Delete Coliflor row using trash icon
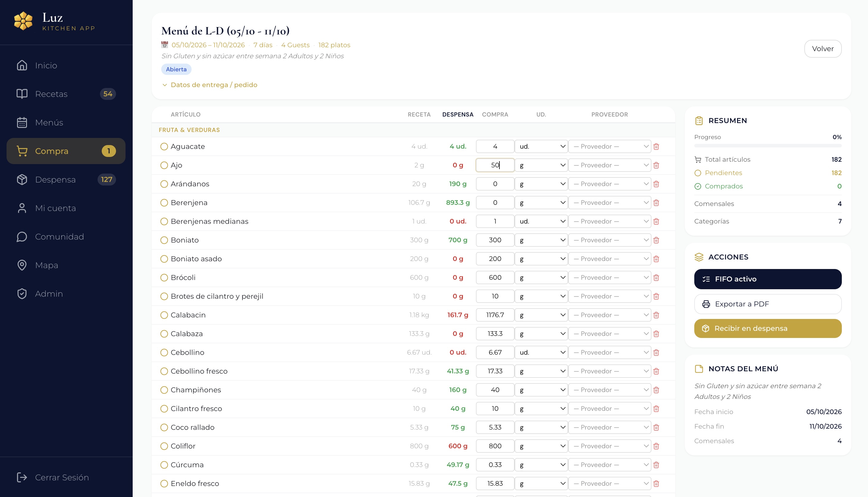The width and height of the screenshot is (868, 497). (x=656, y=446)
